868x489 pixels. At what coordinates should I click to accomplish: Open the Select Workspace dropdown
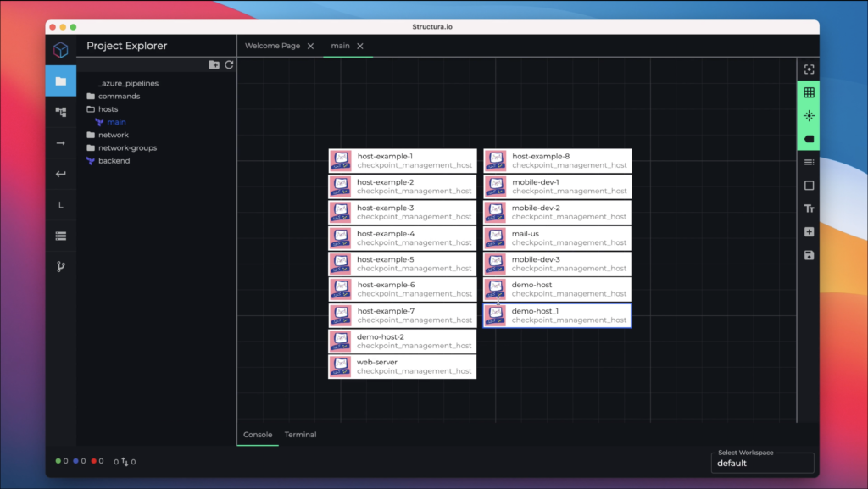pyautogui.click(x=762, y=463)
